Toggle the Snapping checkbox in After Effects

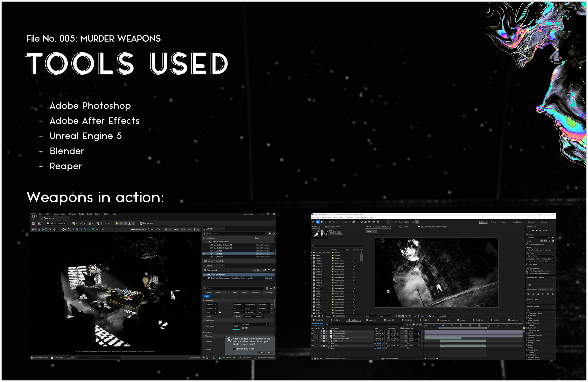(x=400, y=222)
